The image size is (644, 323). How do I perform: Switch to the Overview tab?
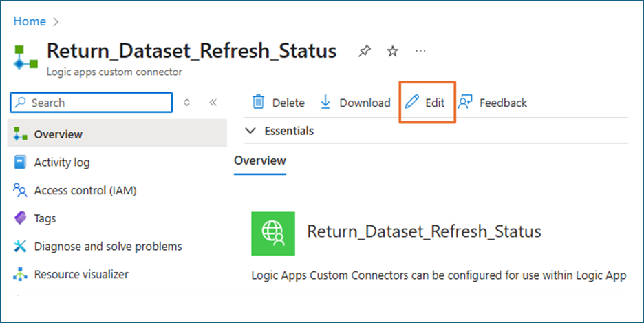260,160
